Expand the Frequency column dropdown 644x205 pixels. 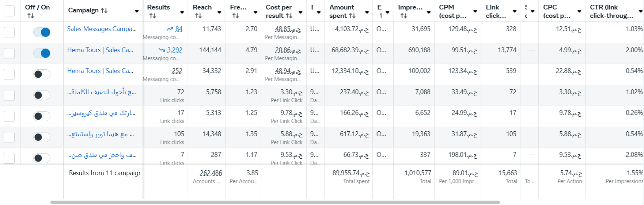click(x=255, y=12)
